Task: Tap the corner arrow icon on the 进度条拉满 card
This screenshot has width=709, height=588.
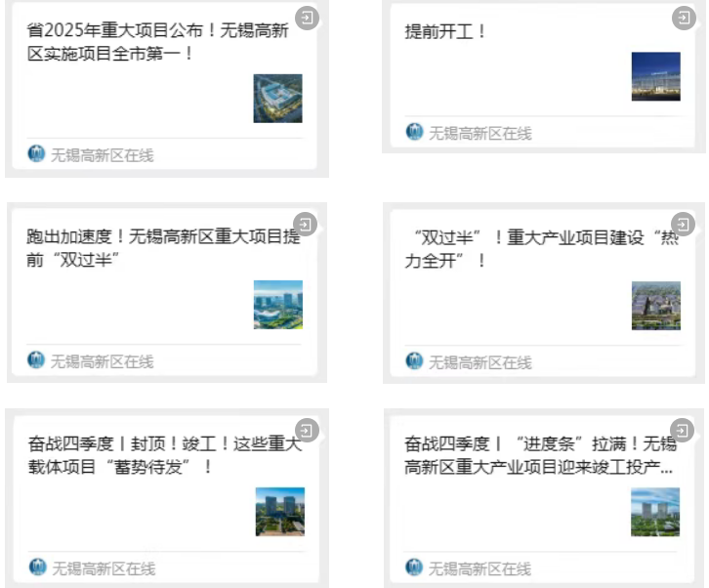Action: [x=684, y=430]
